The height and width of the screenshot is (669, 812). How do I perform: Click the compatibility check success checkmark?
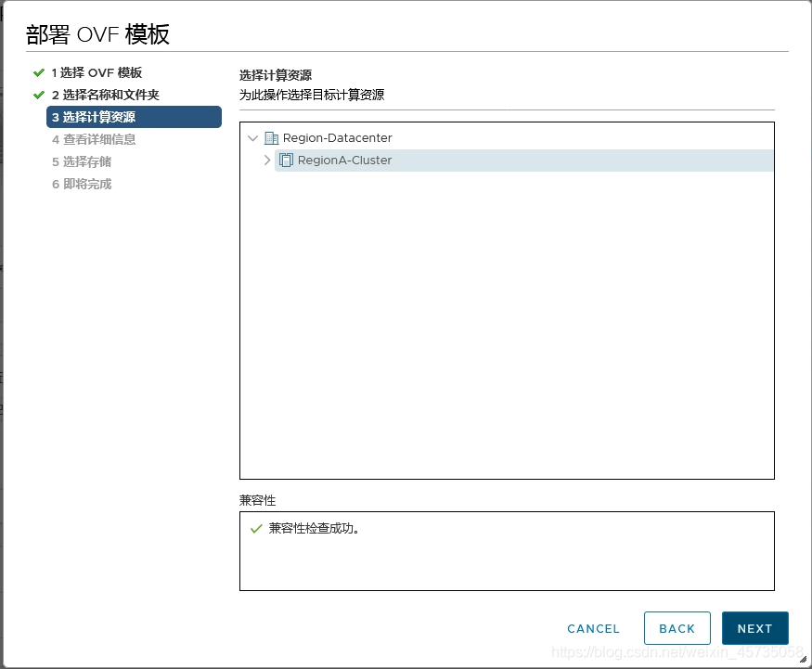tap(256, 529)
